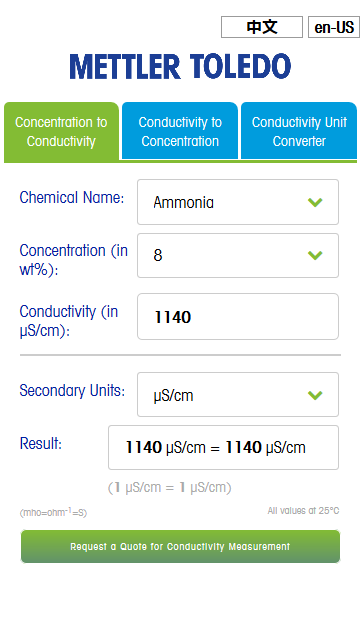Switch to the Conductivity to Concentration tab
Viewport: 360px width, 640px height.
[180, 131]
